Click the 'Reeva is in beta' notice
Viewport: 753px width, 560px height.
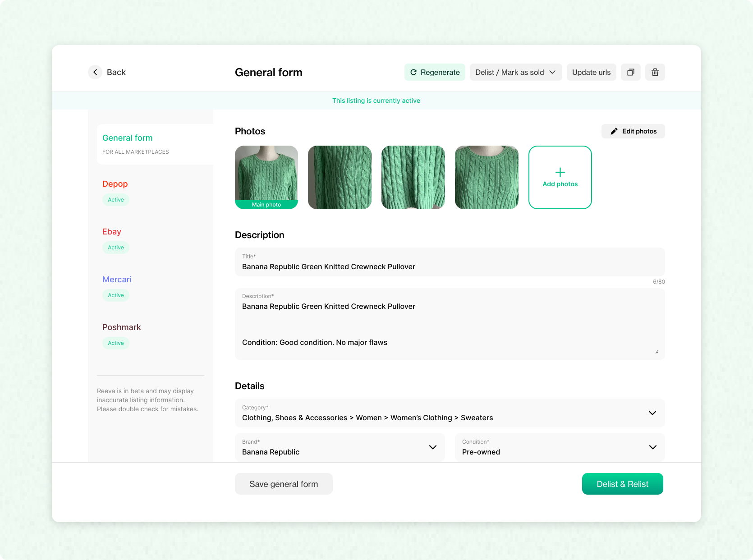(x=147, y=400)
